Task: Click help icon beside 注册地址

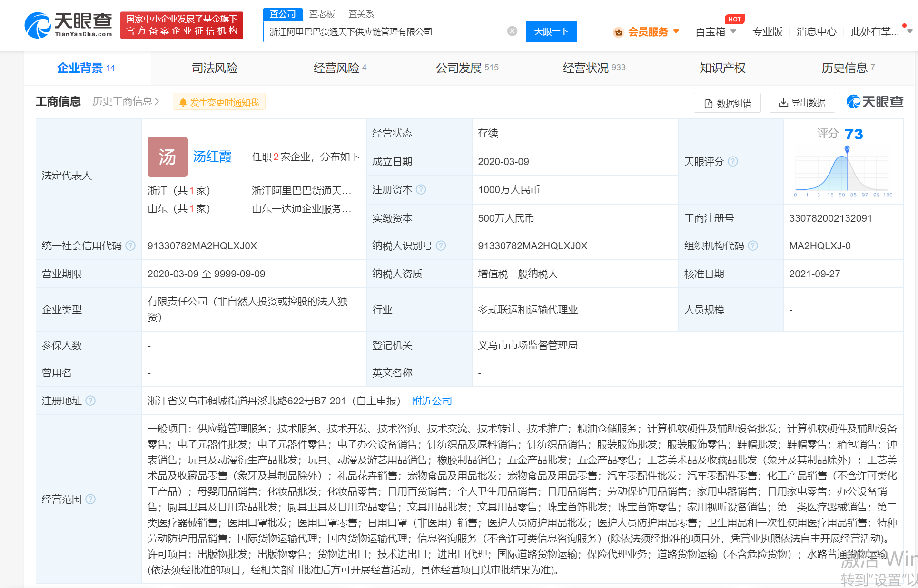Action: pos(90,401)
